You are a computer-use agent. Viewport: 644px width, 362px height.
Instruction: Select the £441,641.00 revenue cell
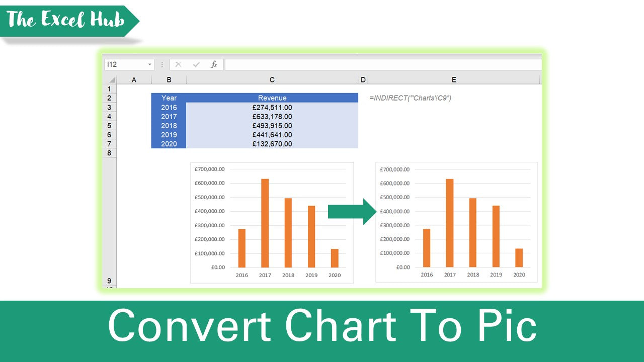click(x=272, y=135)
